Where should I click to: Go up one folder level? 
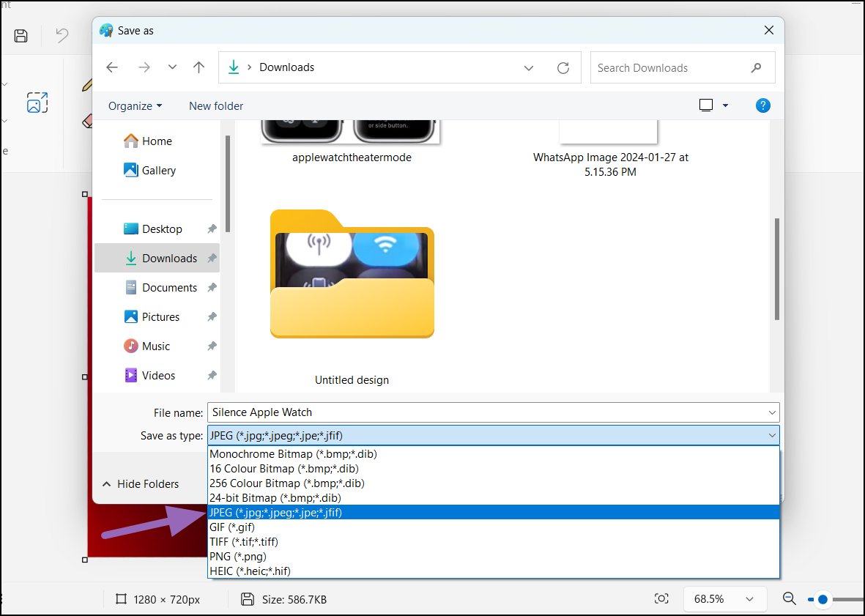pyautogui.click(x=198, y=67)
